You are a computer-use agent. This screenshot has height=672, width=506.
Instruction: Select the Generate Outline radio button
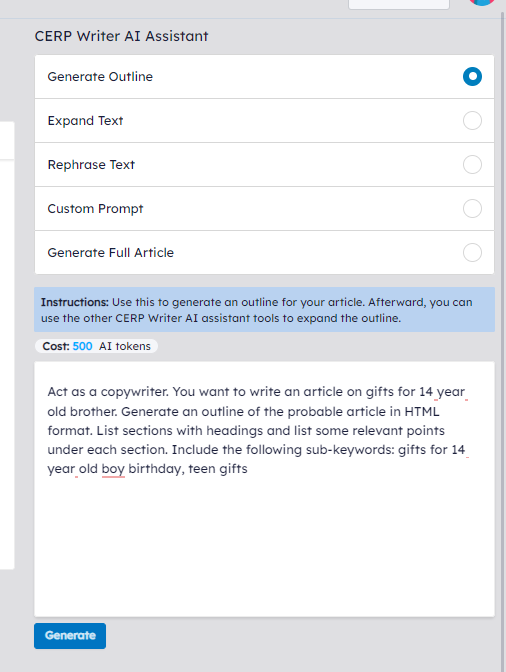click(472, 77)
